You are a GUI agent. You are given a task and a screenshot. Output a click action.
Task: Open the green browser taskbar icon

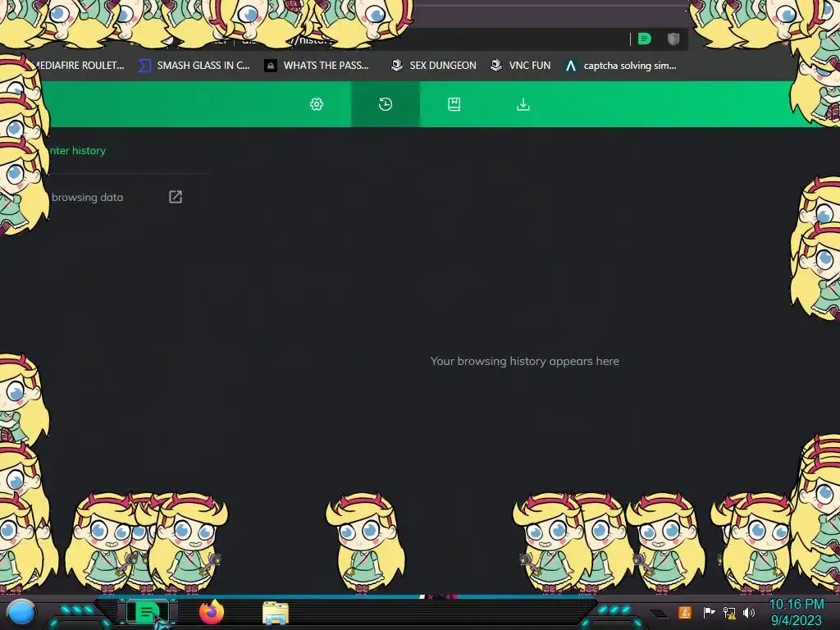[148, 612]
